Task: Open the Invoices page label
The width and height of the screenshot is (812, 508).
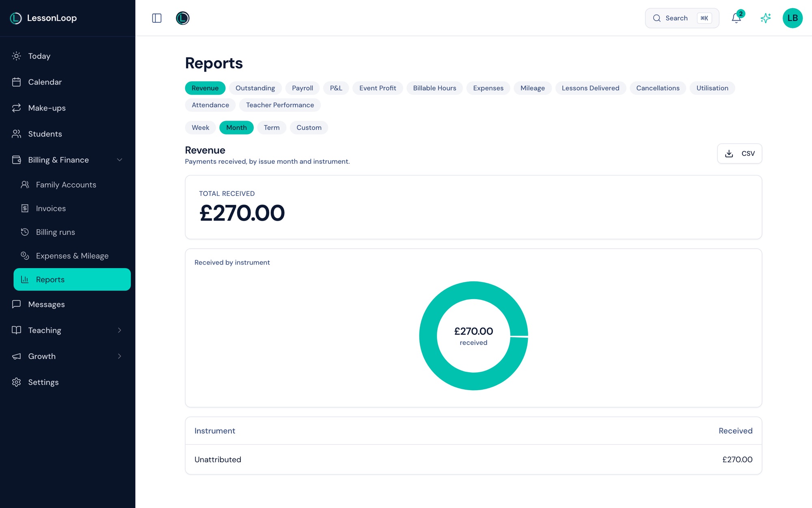Action: [51, 208]
